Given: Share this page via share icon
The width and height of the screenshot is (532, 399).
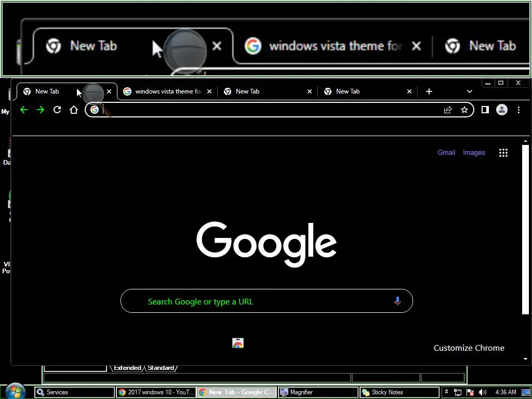Looking at the screenshot, I should click(x=448, y=110).
